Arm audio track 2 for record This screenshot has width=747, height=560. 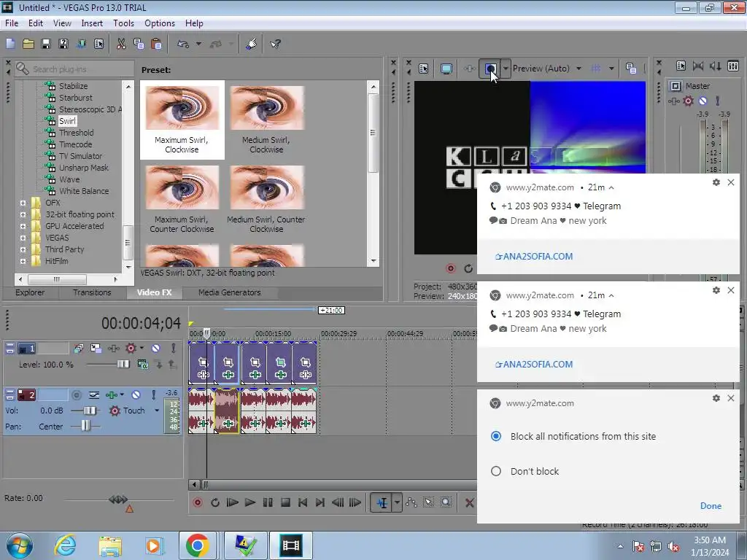76,394
